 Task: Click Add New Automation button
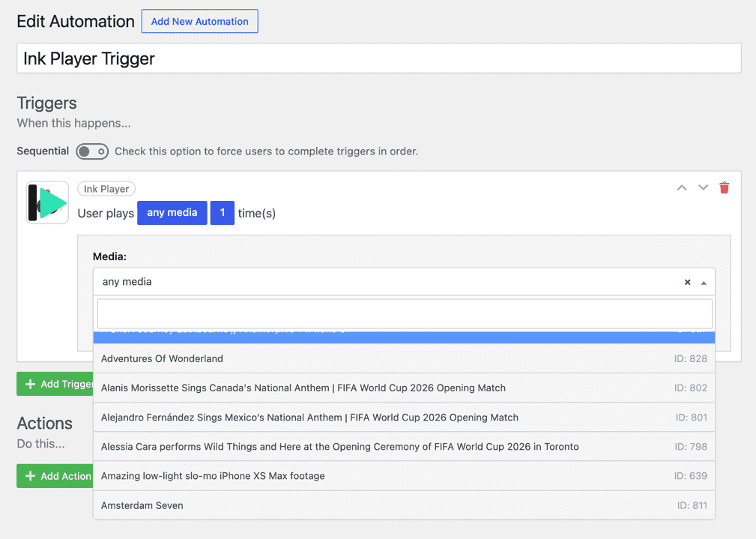pos(199,21)
